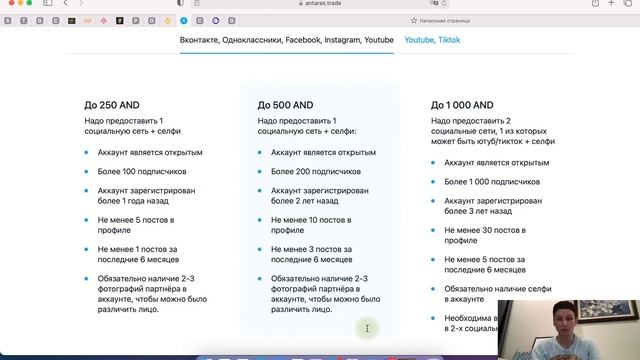Add a new tab with plus icon

pos(611,3)
